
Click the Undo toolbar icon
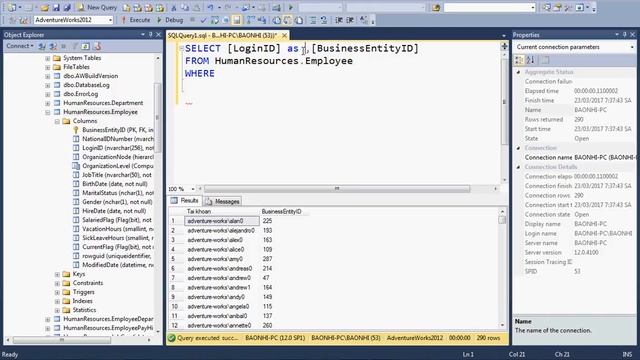pyautogui.click(x=210, y=7)
